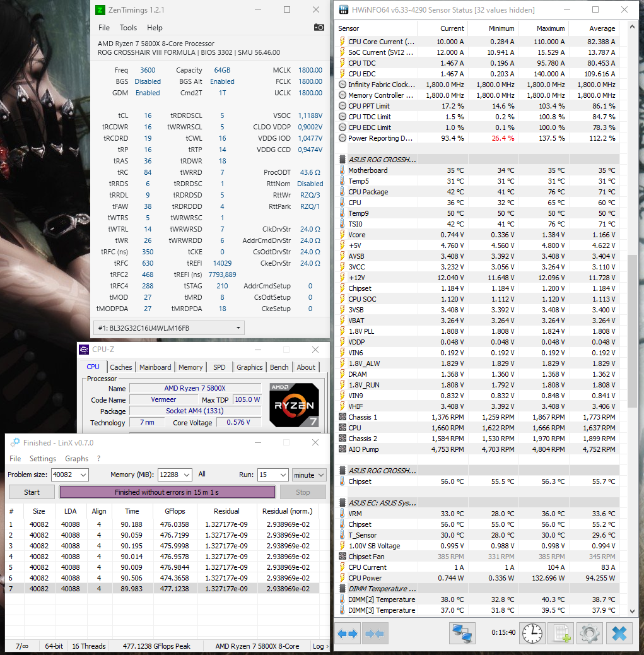Open LinX minute unit dropdown
Image resolution: width=644 pixels, height=655 pixels.
click(309, 475)
